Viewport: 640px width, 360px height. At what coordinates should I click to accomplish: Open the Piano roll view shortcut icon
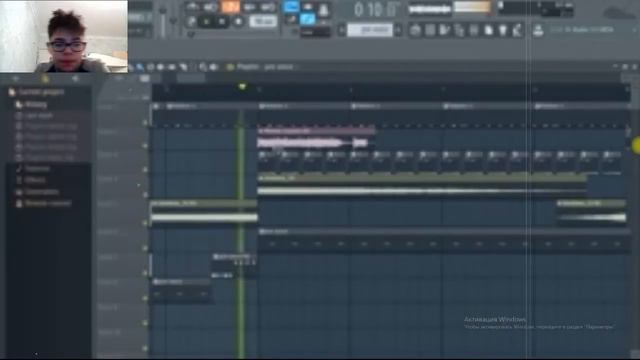pyautogui.click(x=430, y=30)
